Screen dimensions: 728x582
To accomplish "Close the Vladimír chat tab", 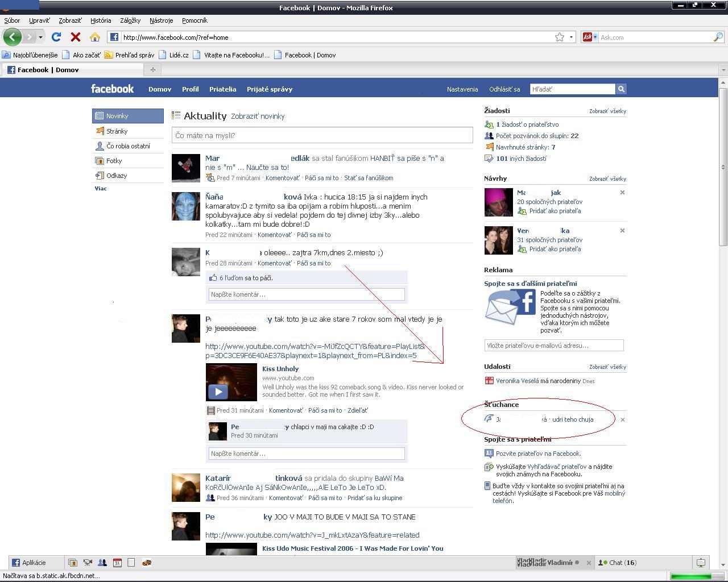I will (x=589, y=563).
